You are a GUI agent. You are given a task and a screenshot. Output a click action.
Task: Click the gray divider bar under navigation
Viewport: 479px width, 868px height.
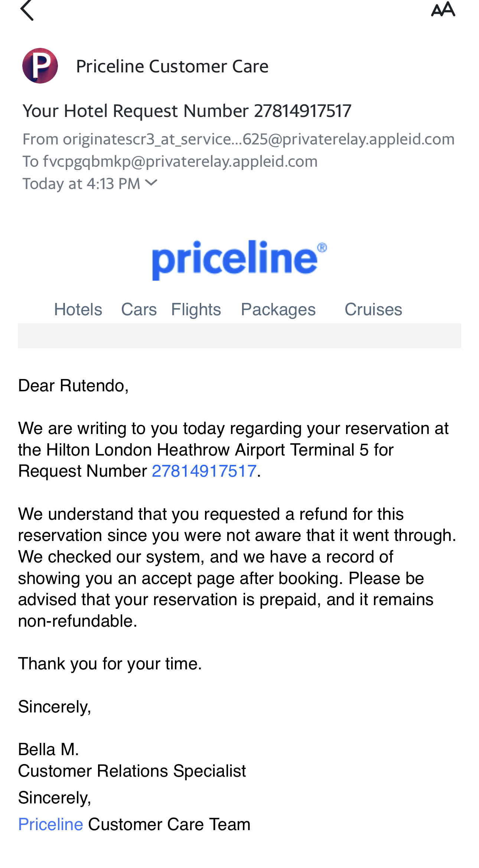(239, 336)
